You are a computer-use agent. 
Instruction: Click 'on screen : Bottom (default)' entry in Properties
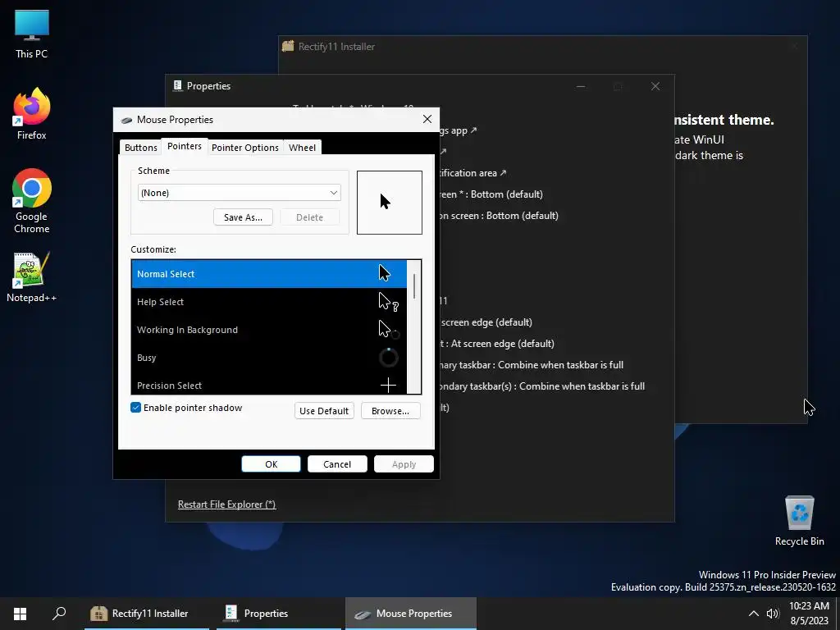point(500,216)
